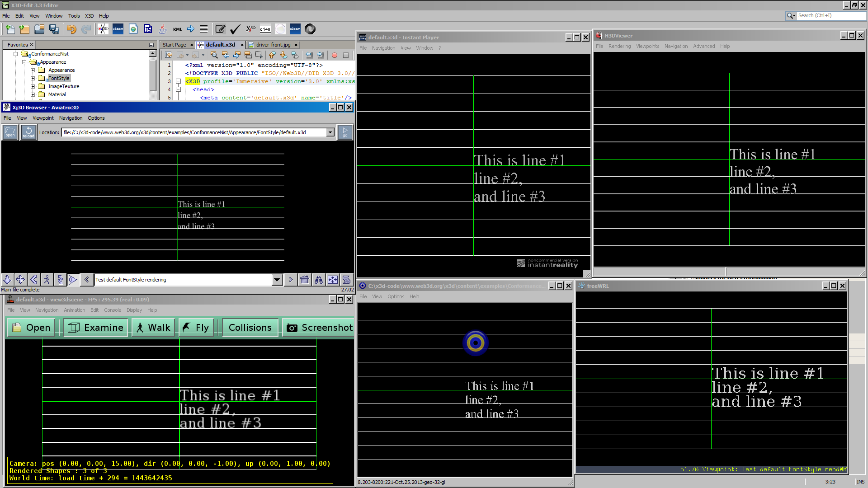Open the Xj3D viewpoint list dropdown
This screenshot has height=488, width=868.
pos(277,280)
